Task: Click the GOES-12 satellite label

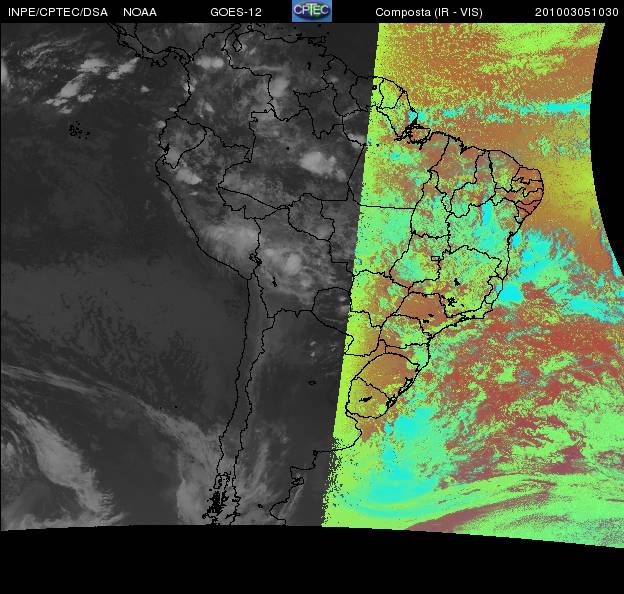Action: [236, 12]
